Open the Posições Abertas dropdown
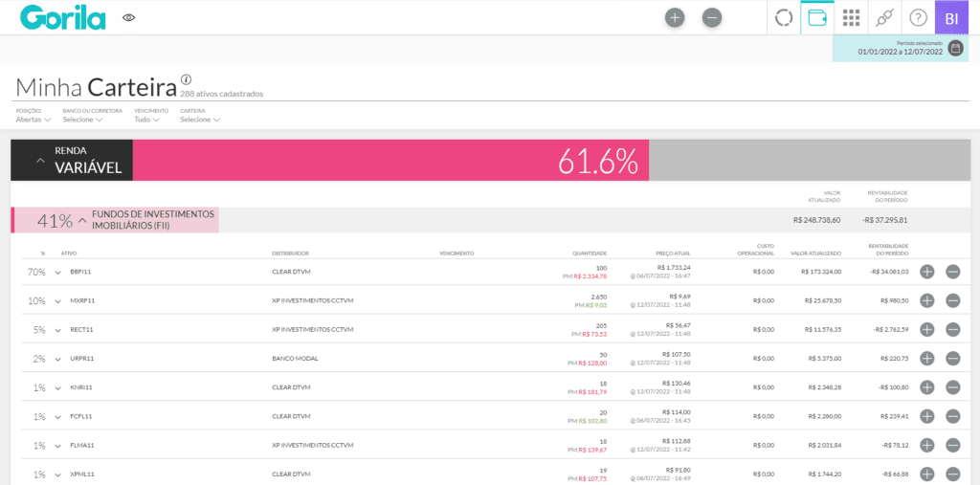The image size is (980, 485). click(x=33, y=120)
